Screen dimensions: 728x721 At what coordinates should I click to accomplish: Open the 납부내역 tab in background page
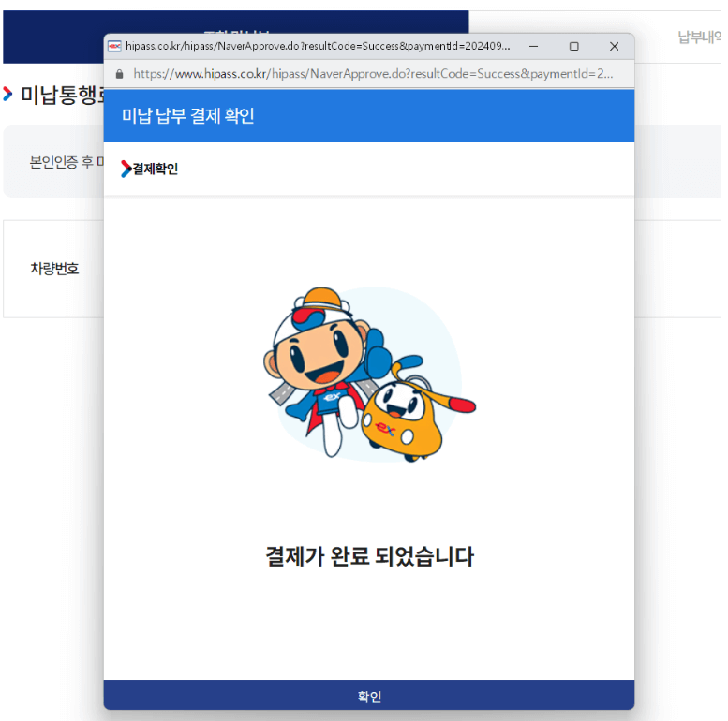point(698,37)
